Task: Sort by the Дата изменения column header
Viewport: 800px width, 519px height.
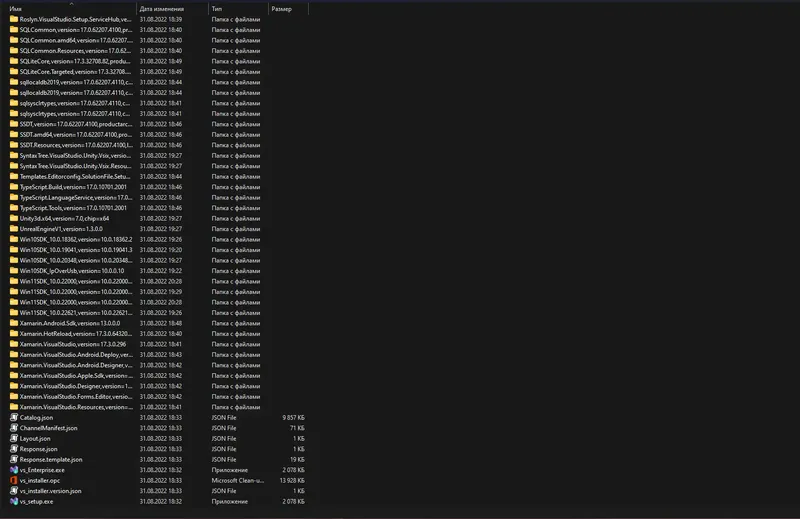Action: point(162,9)
